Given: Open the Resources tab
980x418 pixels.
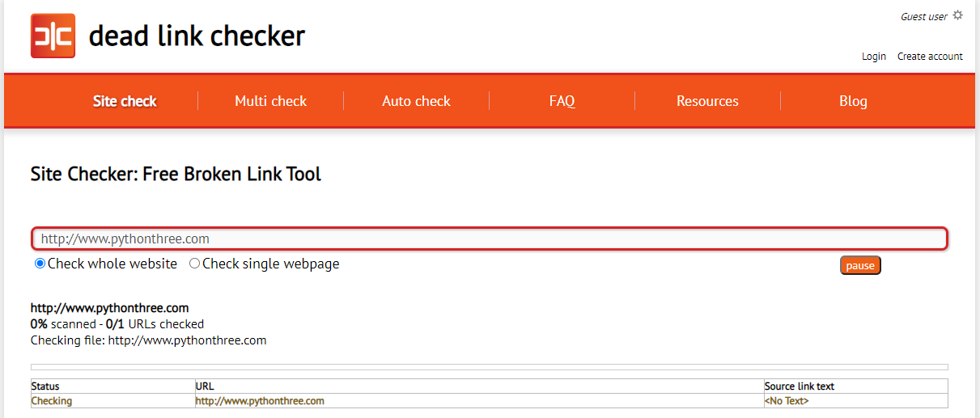Looking at the screenshot, I should click(x=707, y=101).
